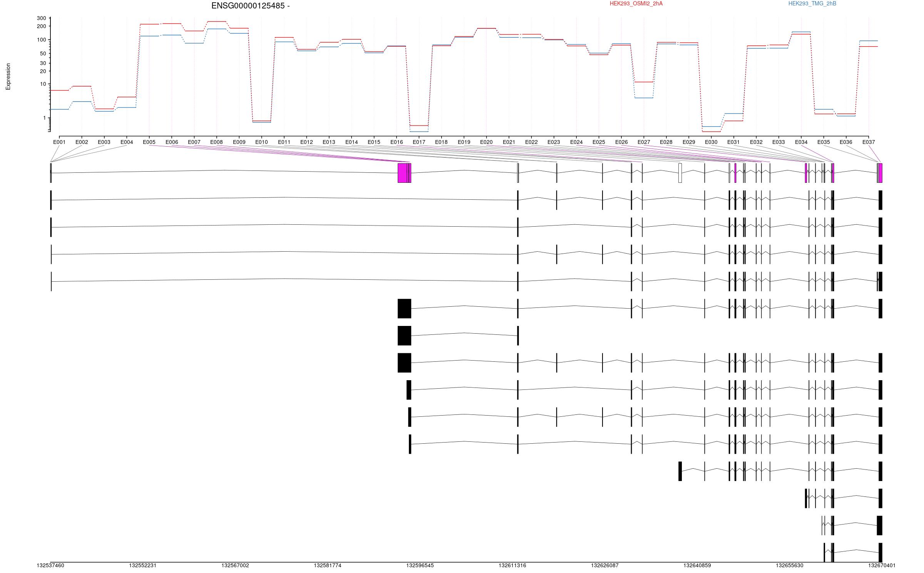Click exon label E019
Screen dimensions: 924x573
pos(464,142)
